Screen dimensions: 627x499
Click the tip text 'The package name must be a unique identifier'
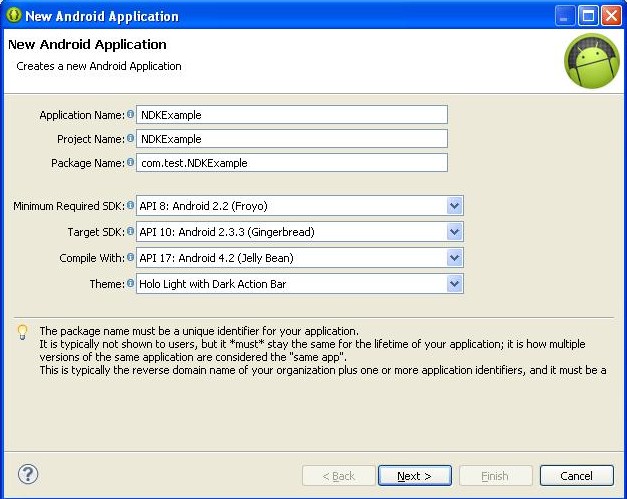point(199,331)
